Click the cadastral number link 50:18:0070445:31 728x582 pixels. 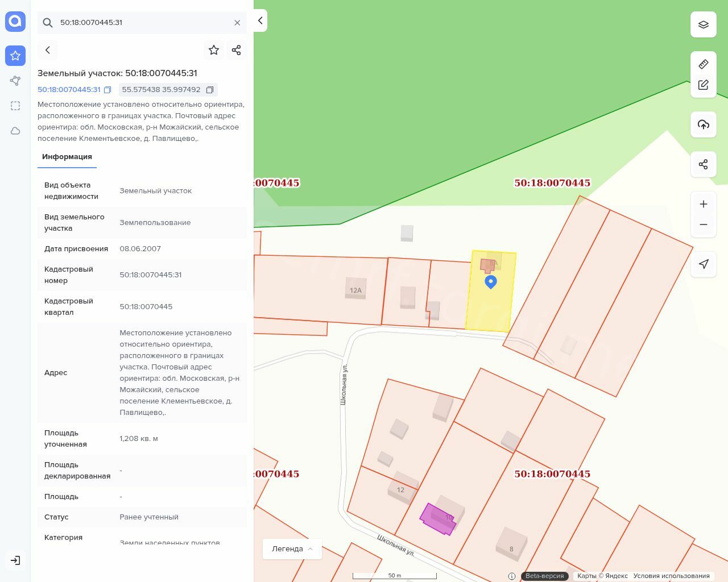pos(69,90)
